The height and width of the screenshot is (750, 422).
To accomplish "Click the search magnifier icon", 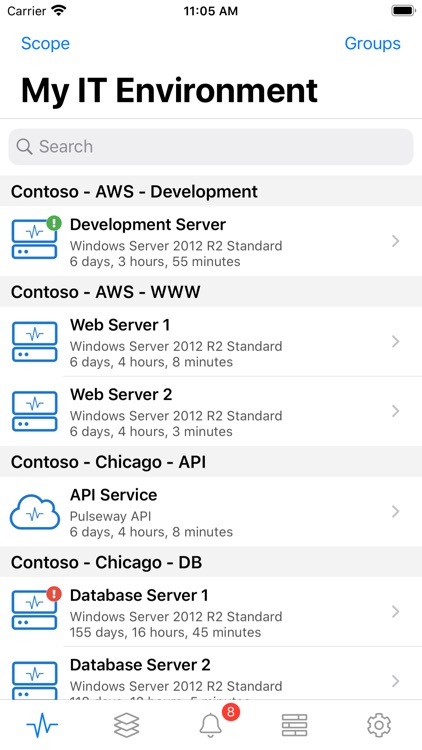I will 24,147.
